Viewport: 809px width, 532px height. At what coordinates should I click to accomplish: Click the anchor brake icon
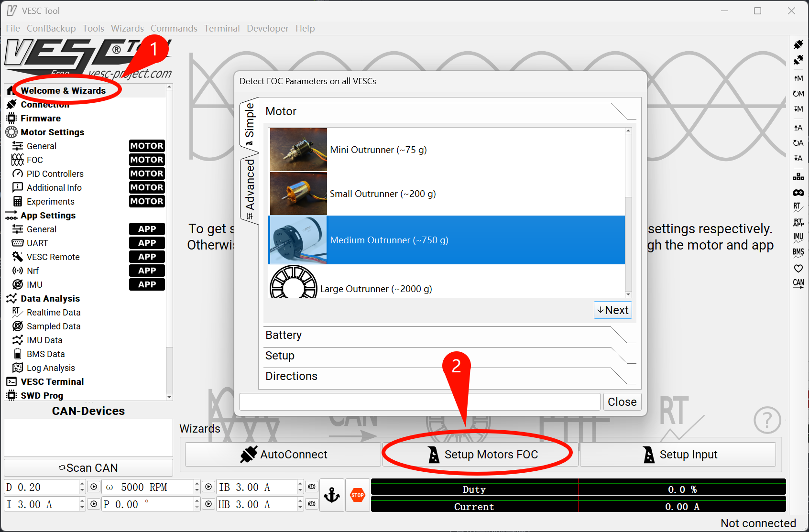click(x=332, y=495)
